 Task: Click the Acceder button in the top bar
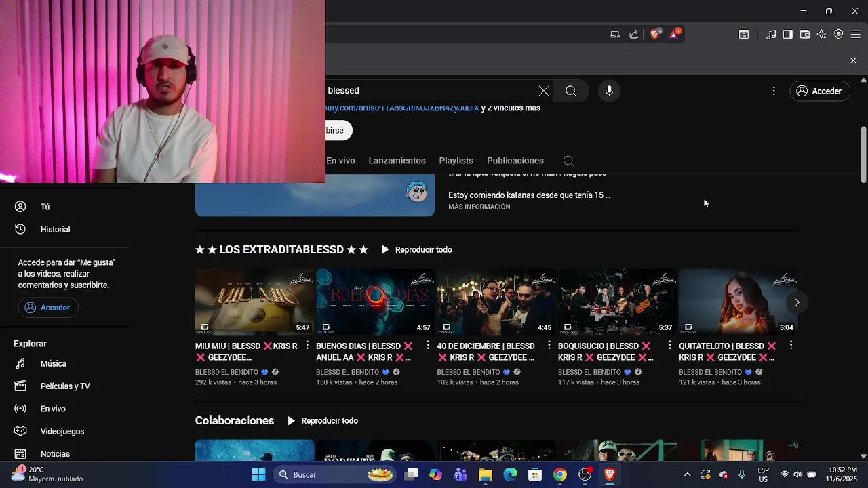[820, 91]
